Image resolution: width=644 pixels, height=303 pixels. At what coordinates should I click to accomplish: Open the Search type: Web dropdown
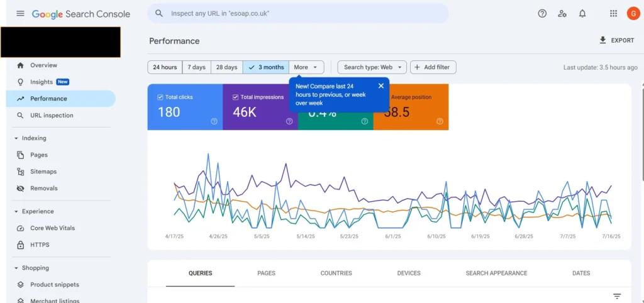coord(372,67)
